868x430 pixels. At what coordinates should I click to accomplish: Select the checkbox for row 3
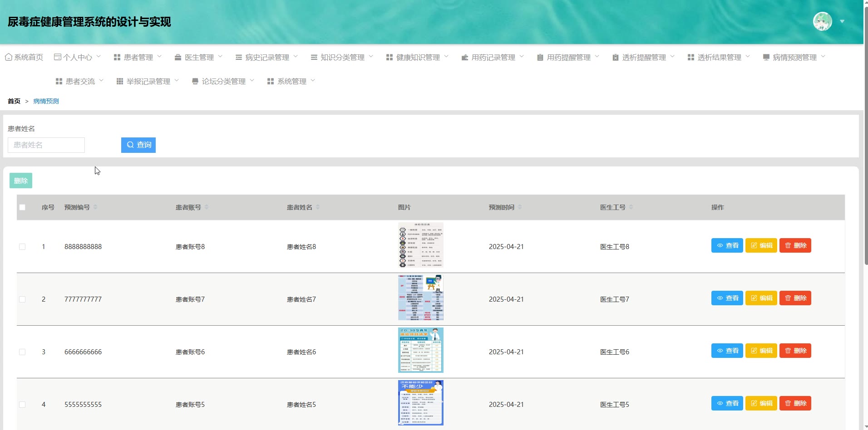coord(22,352)
